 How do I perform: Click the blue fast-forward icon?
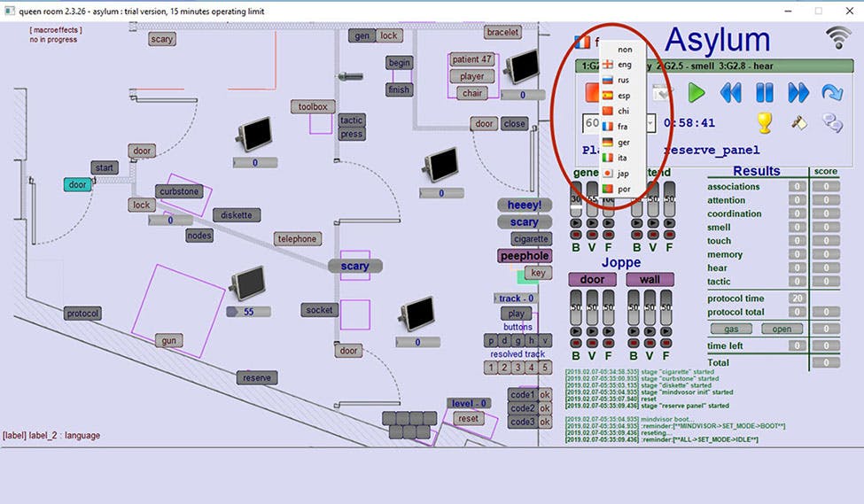click(x=798, y=92)
